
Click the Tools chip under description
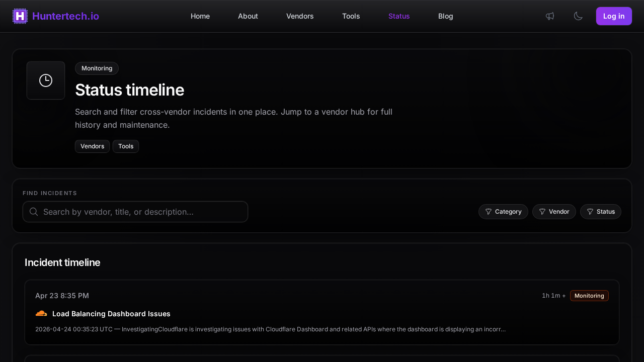[x=126, y=146]
